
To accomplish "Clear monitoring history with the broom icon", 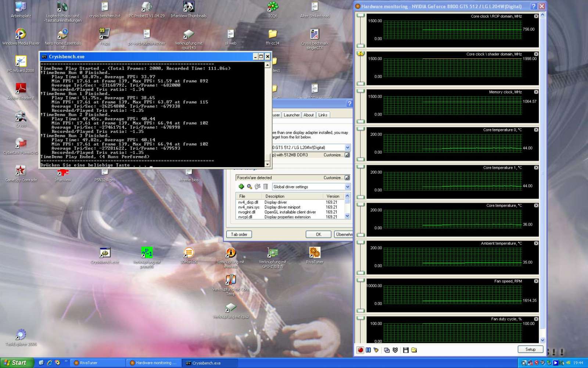I will coord(376,350).
